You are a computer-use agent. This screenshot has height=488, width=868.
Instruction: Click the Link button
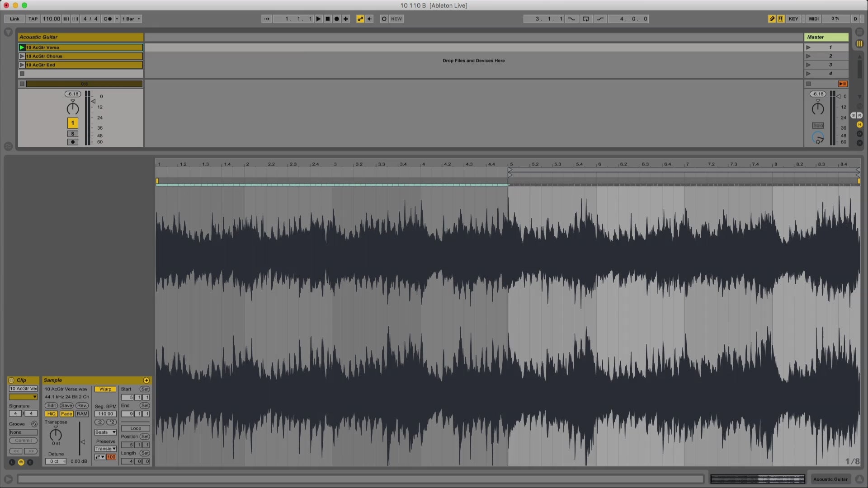[x=14, y=19]
